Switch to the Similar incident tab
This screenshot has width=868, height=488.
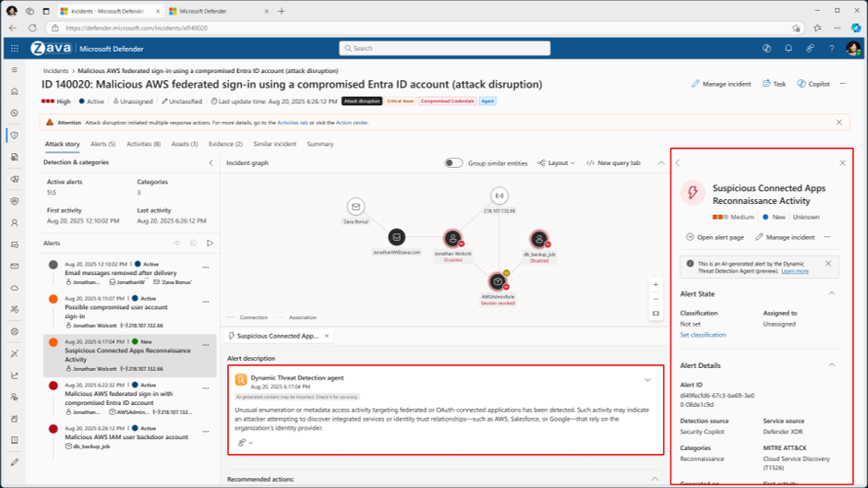tap(274, 144)
